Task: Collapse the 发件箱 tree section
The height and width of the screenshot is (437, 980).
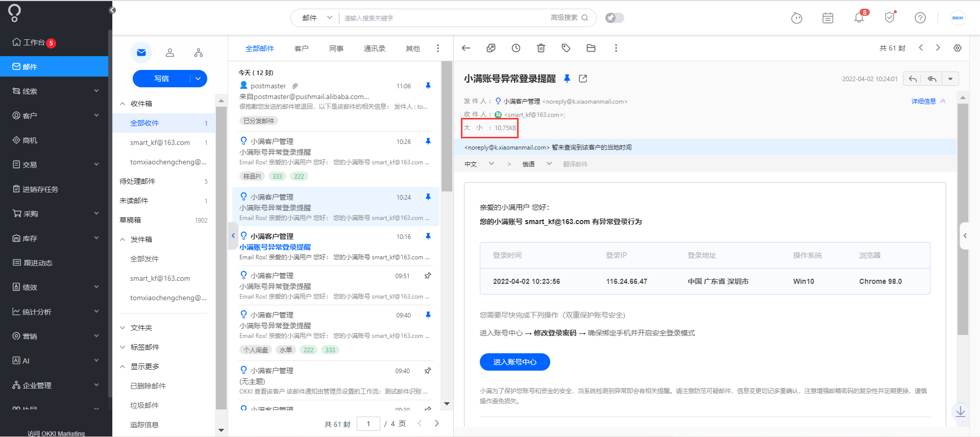Action: 122,239
